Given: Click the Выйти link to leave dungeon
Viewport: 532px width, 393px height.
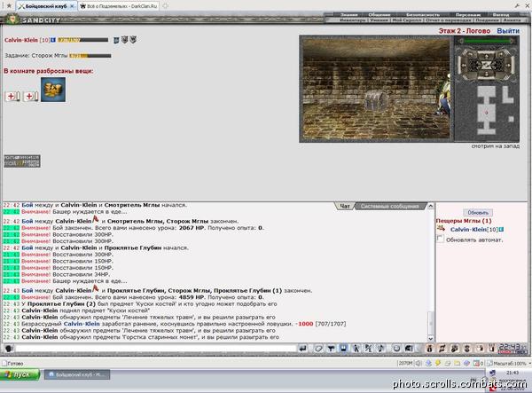Looking at the screenshot, I should pyautogui.click(x=508, y=31).
